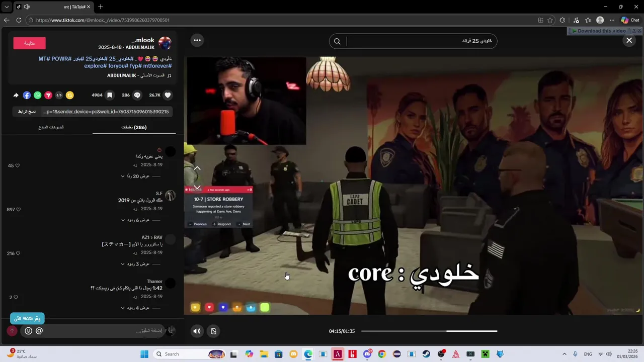Save video with the bookmark icon
The width and height of the screenshot is (644, 362).
click(110, 95)
